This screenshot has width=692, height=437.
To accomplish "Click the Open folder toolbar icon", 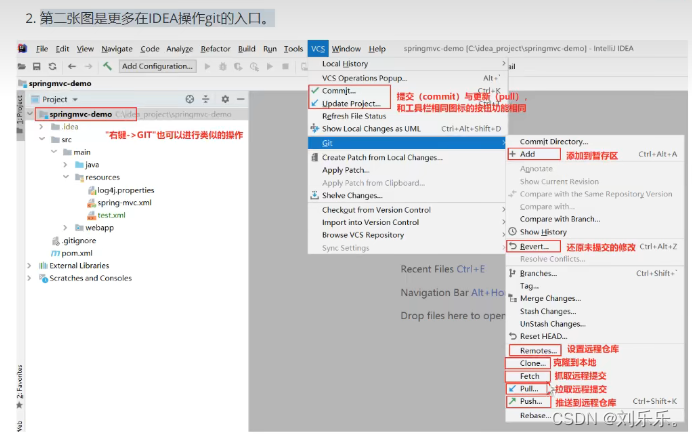I will pos(21,67).
